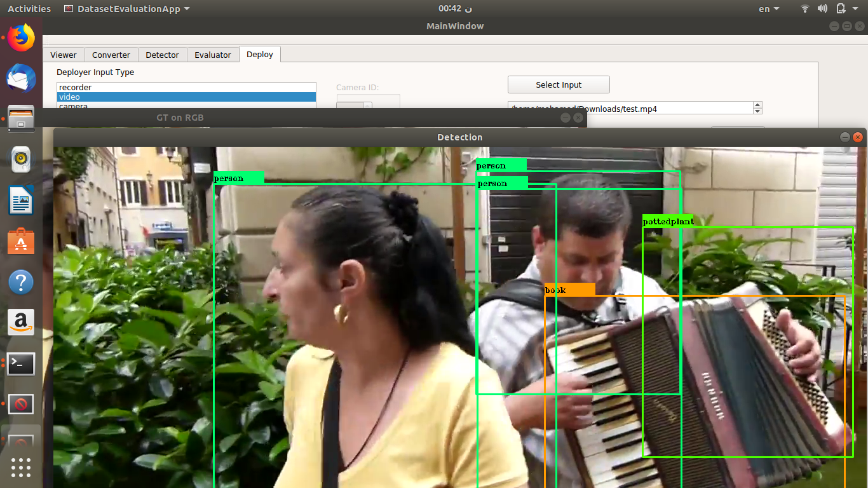
Task: Open the DatasetEvaluationApp application menu
Action: click(x=127, y=9)
